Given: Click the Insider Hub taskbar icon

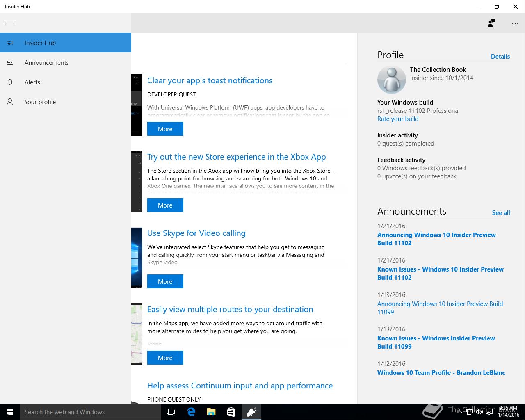Looking at the screenshot, I should coord(251,412).
